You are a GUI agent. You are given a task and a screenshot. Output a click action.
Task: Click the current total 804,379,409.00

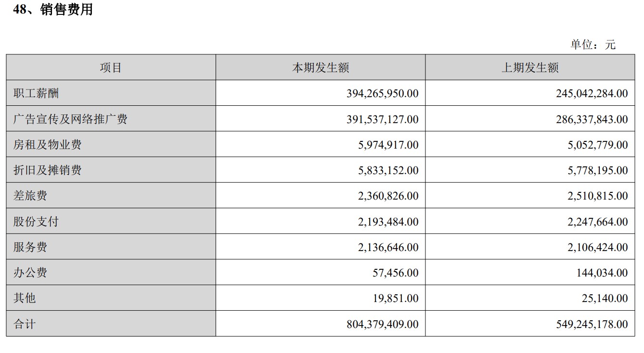pyautogui.click(x=382, y=324)
